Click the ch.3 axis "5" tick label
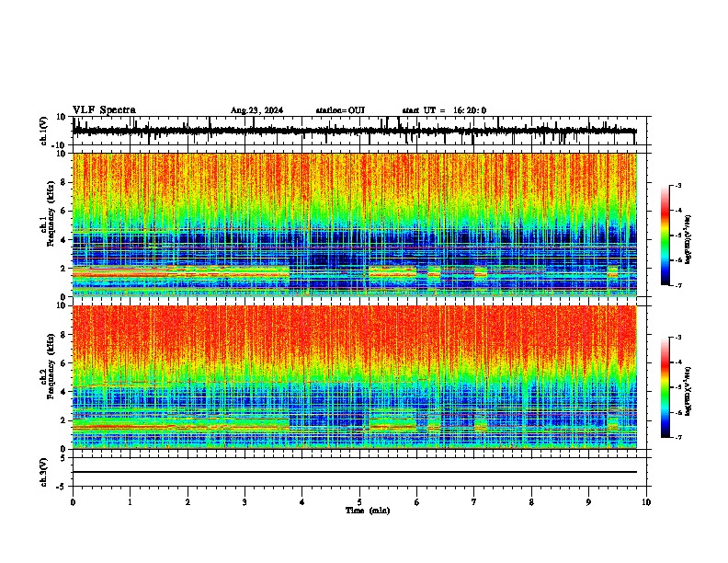This screenshot has height=563, width=728. click(63, 457)
